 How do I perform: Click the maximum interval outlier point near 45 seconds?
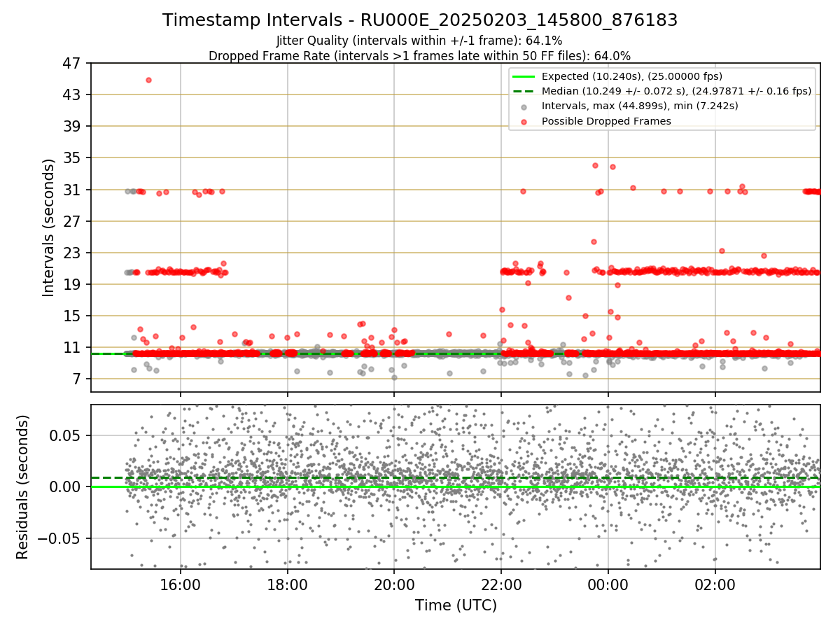[148, 80]
